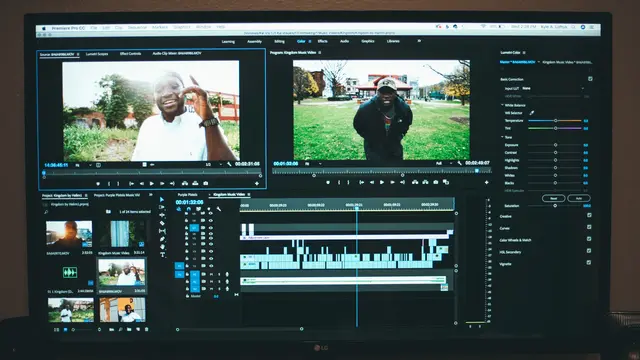640x360 pixels.
Task: Toggle Color Wheels & Match checkbox
Action: click(589, 239)
